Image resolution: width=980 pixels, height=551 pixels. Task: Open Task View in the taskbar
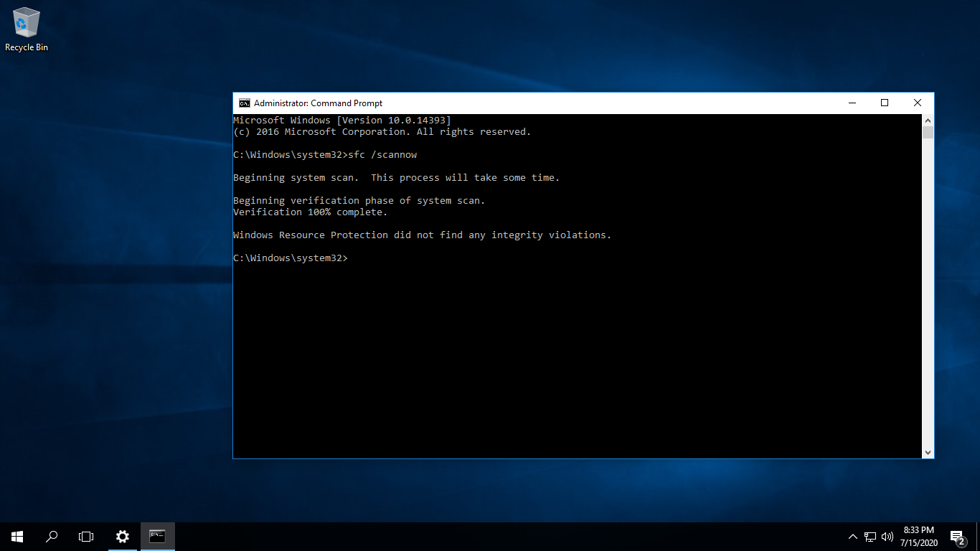[86, 537]
